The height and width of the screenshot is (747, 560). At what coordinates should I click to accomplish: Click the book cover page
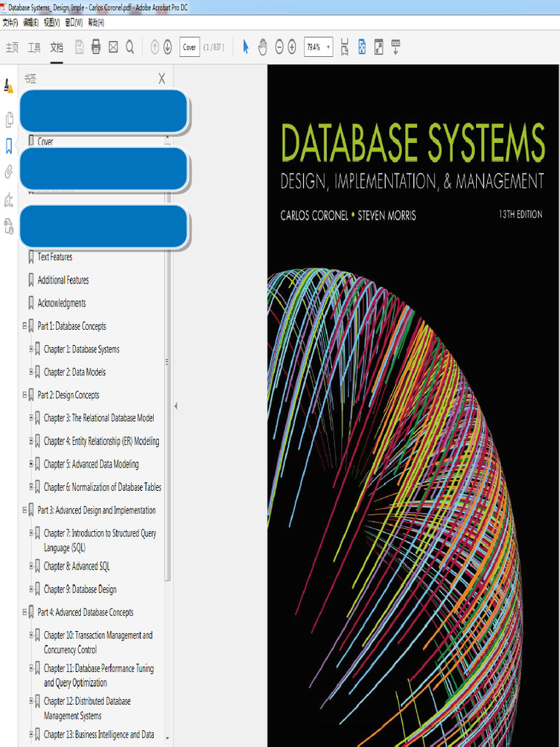[x=413, y=406]
